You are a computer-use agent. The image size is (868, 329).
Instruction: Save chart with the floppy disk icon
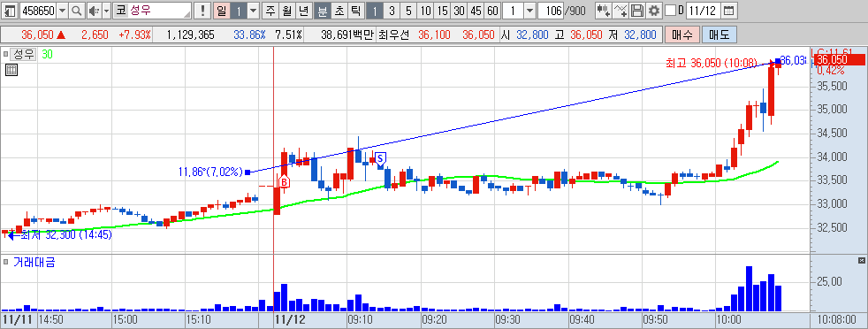tap(637, 11)
